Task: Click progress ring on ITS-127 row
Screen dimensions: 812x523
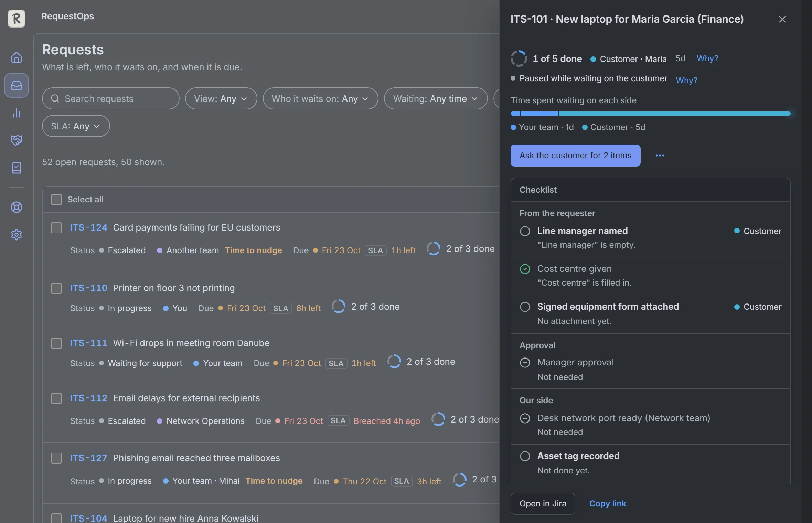Action: (x=459, y=479)
